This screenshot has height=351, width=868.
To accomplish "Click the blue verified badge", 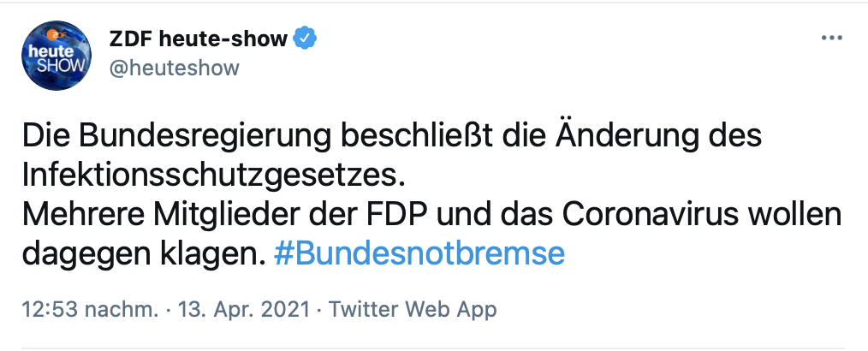I will pyautogui.click(x=306, y=39).
